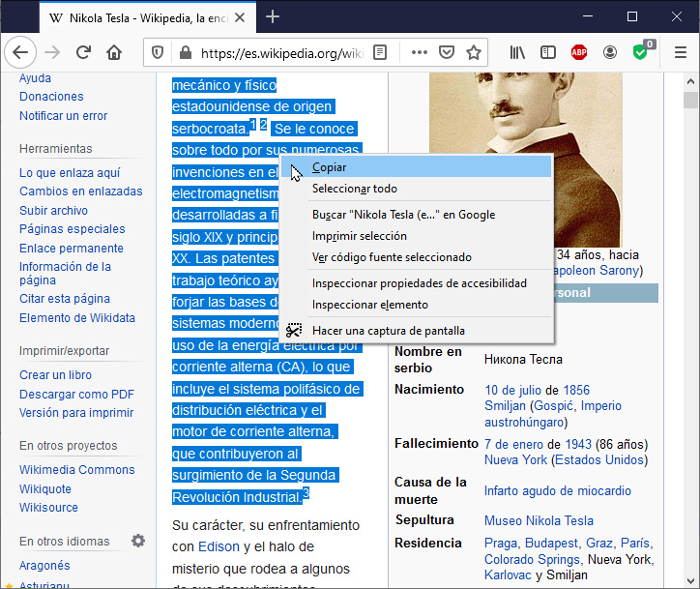700x589 pixels.
Task: Choose Imprimir selección menu entry
Action: pyautogui.click(x=415, y=236)
